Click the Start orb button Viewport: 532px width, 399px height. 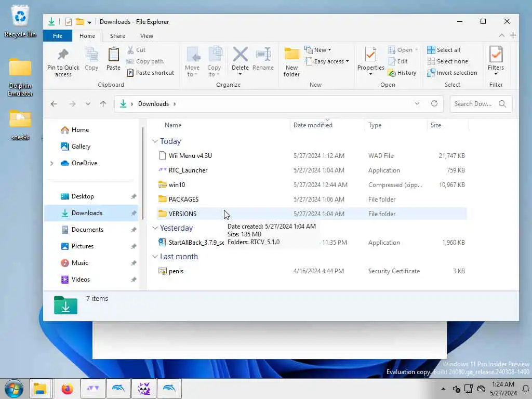coord(14,389)
